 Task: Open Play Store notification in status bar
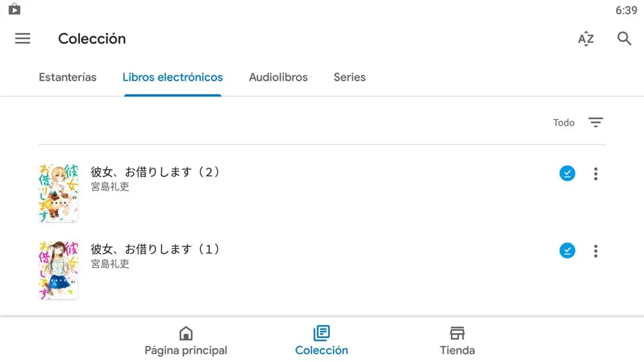(x=14, y=10)
